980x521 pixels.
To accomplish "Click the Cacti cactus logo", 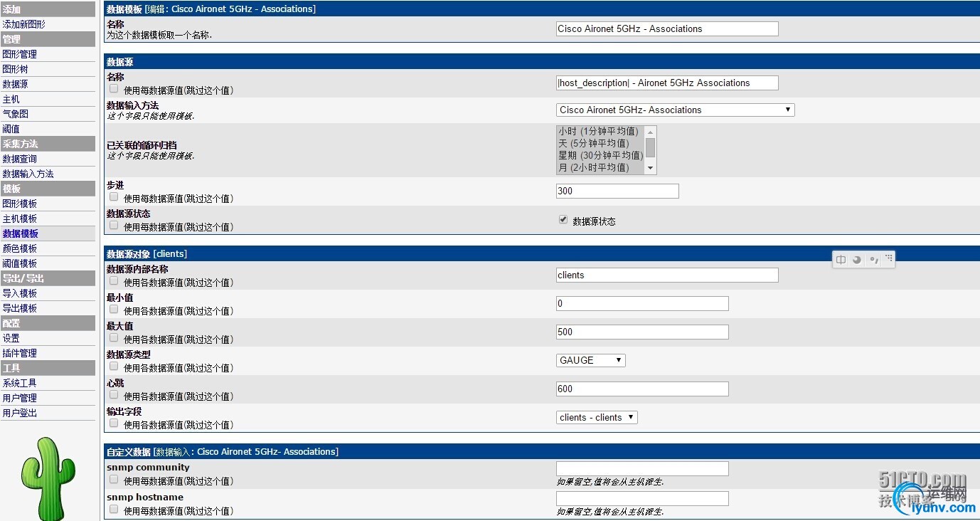I will 48,478.
